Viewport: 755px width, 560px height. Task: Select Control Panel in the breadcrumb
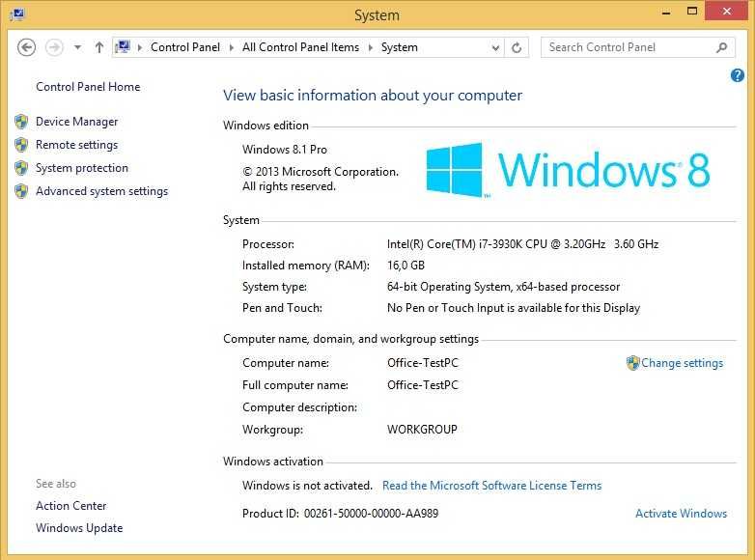(x=185, y=47)
